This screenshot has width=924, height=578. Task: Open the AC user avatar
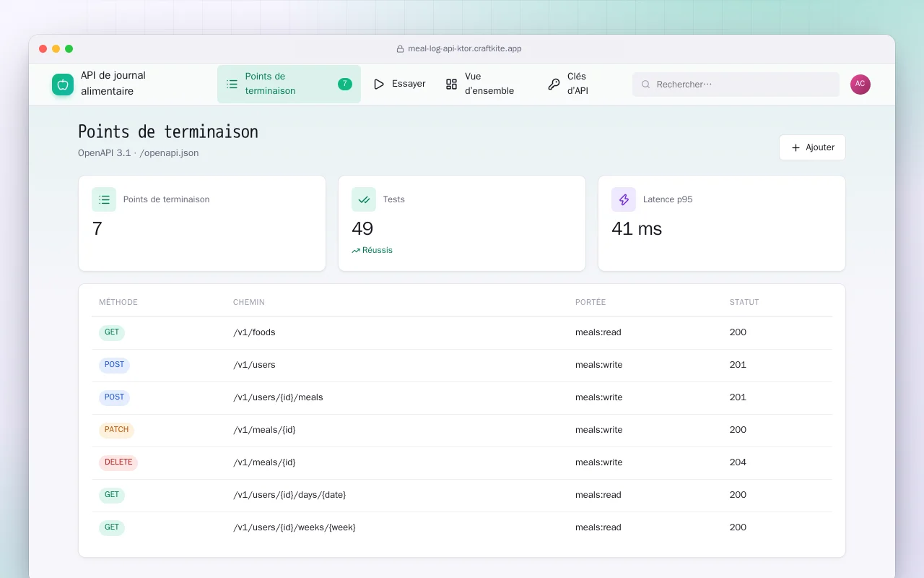click(x=860, y=84)
